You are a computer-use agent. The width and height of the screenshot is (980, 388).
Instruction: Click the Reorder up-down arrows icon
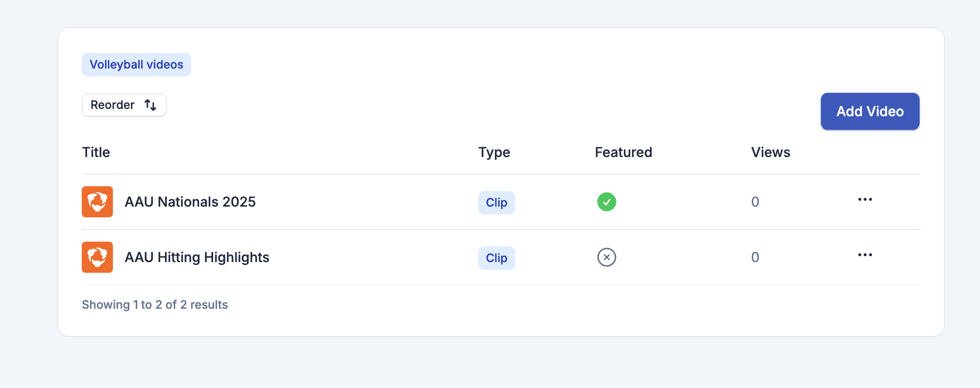(150, 105)
